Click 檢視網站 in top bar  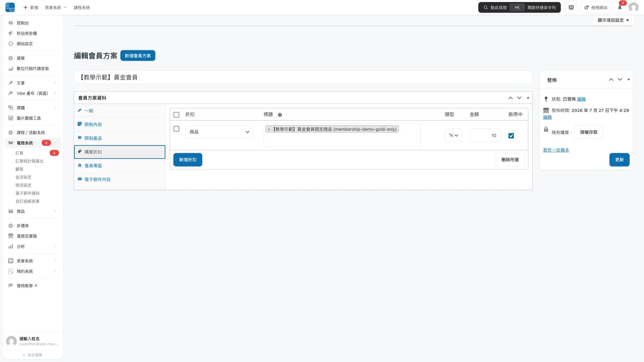pyautogui.click(x=596, y=7)
